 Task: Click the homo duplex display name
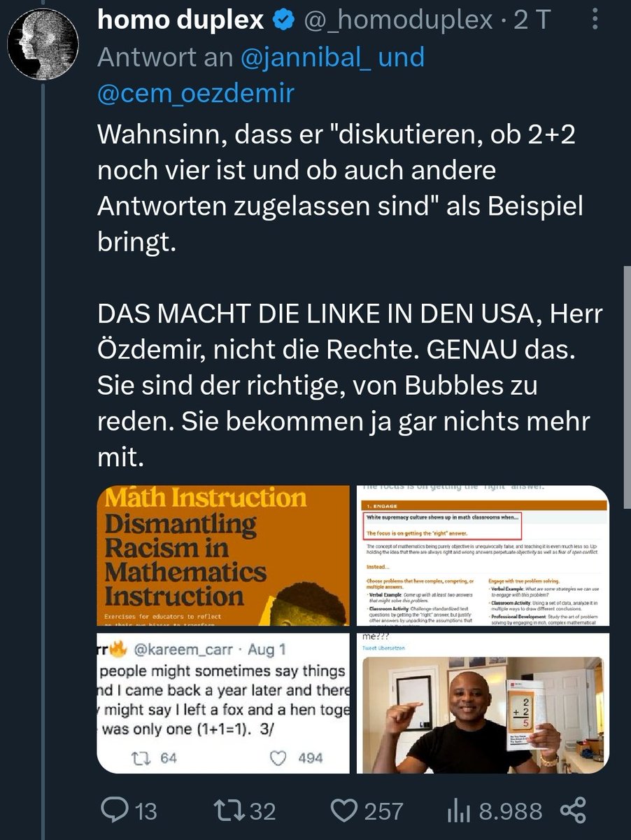(180, 21)
